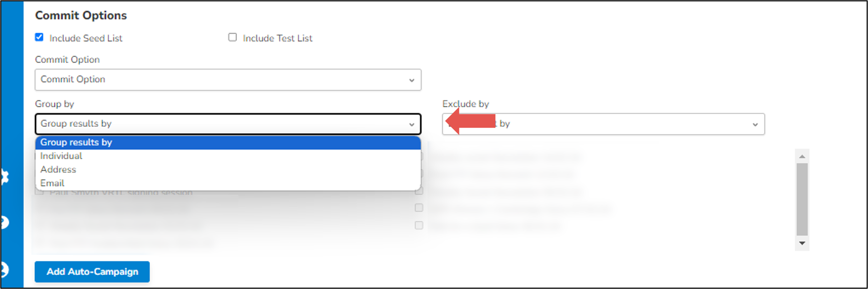The height and width of the screenshot is (289, 868).
Task: Enable the Include Test List checkbox
Action: coord(233,37)
